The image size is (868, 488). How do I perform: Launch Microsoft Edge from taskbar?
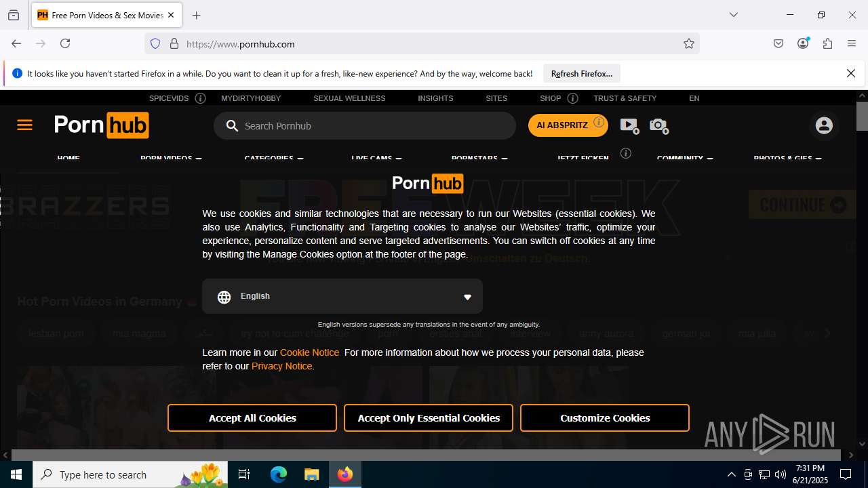click(279, 474)
